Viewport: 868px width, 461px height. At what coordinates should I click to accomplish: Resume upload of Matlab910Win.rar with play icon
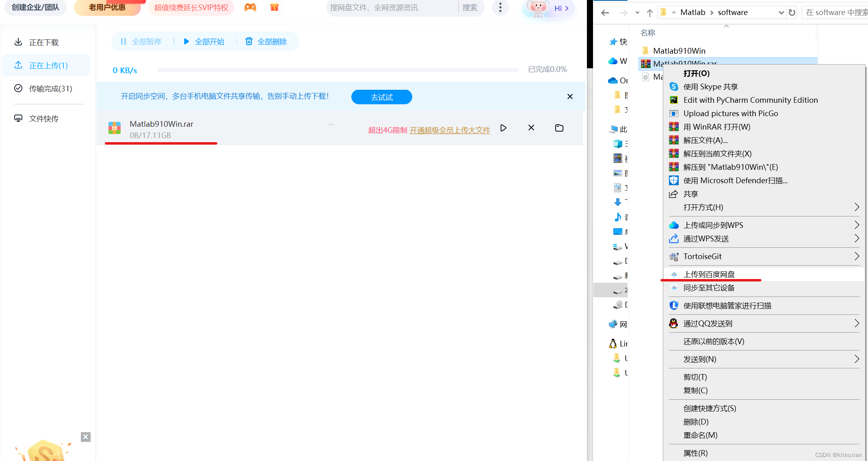[x=503, y=128]
